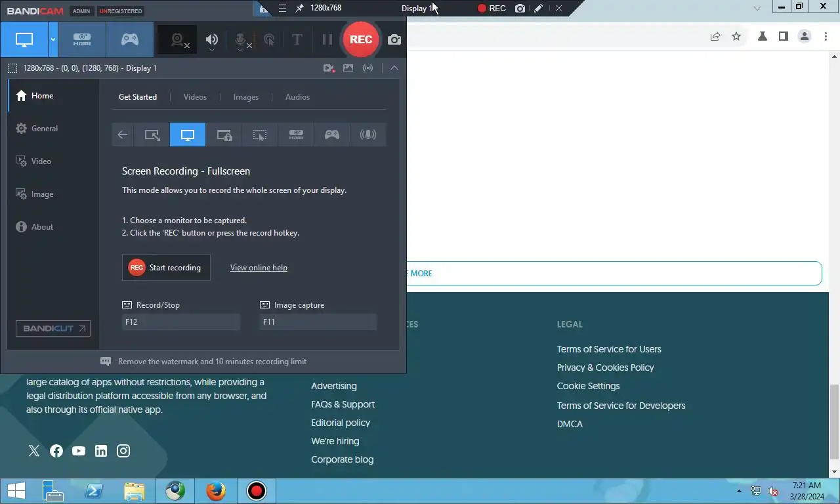Select the around-mouse recording mode icon
Image resolution: width=840 pixels, height=504 pixels.
click(x=260, y=135)
